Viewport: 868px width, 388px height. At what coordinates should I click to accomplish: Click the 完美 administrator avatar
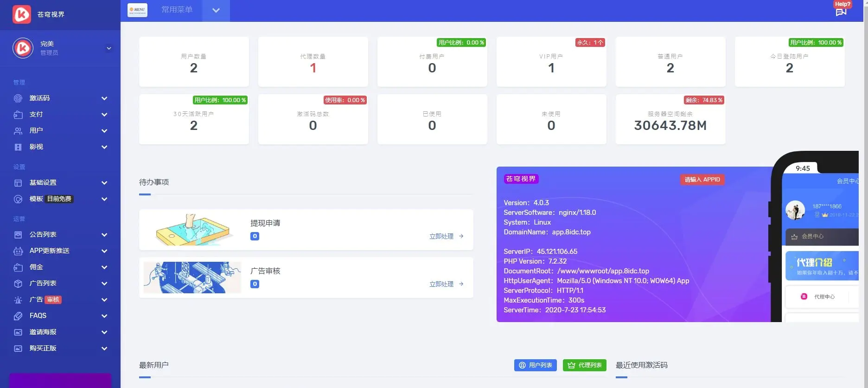click(x=23, y=48)
